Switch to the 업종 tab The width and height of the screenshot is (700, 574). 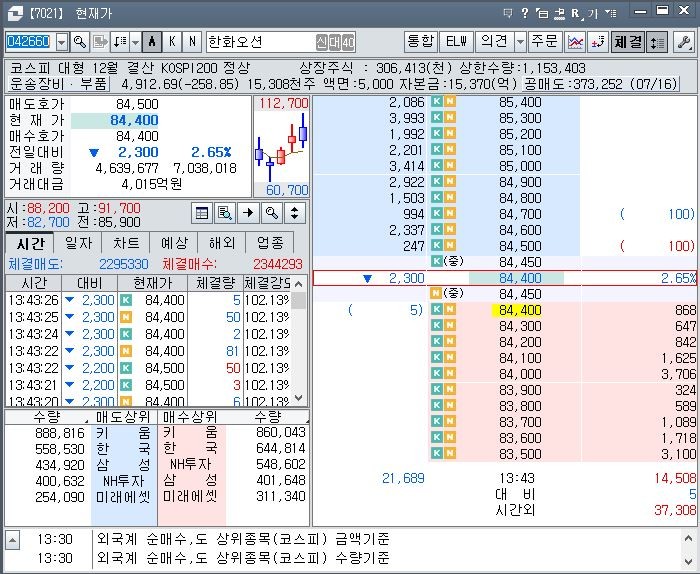pos(270,243)
